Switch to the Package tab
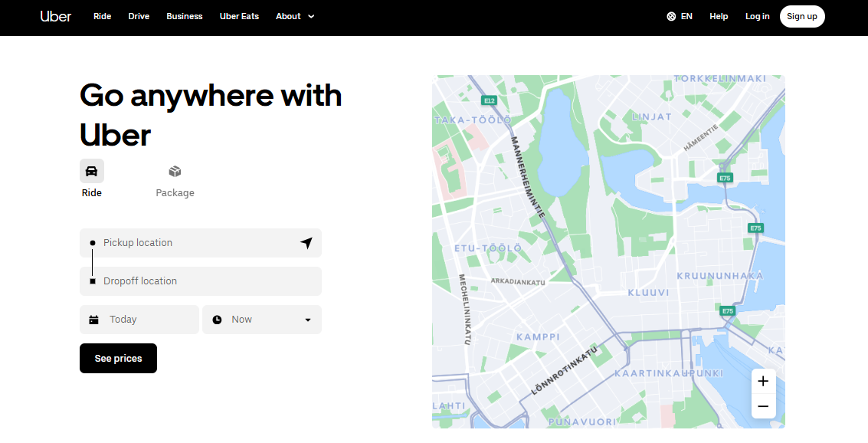Screen dimensions: 868x443 coord(175,179)
